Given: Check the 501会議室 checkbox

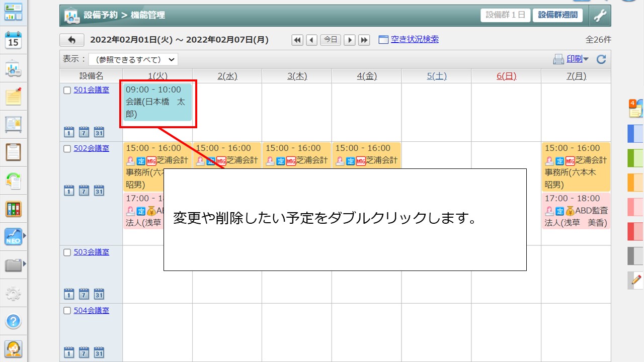Looking at the screenshot, I should coord(67,90).
